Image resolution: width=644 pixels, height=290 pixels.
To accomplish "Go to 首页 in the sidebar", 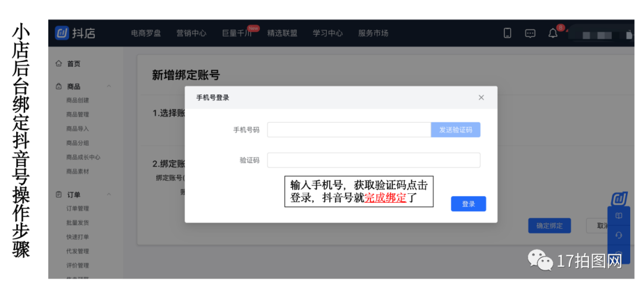I will (x=74, y=64).
